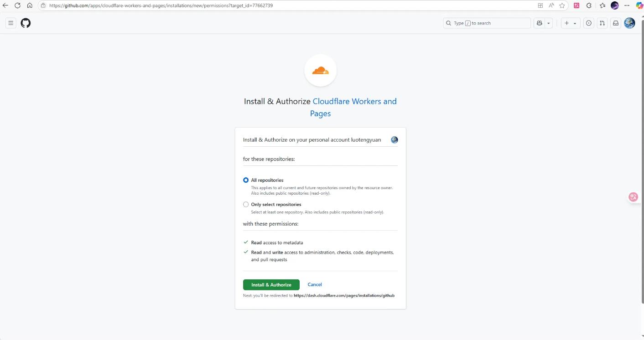Screen dimensions: 644x340
Task: Go to GitHub homepage via Octocat logo
Action: 26,23
